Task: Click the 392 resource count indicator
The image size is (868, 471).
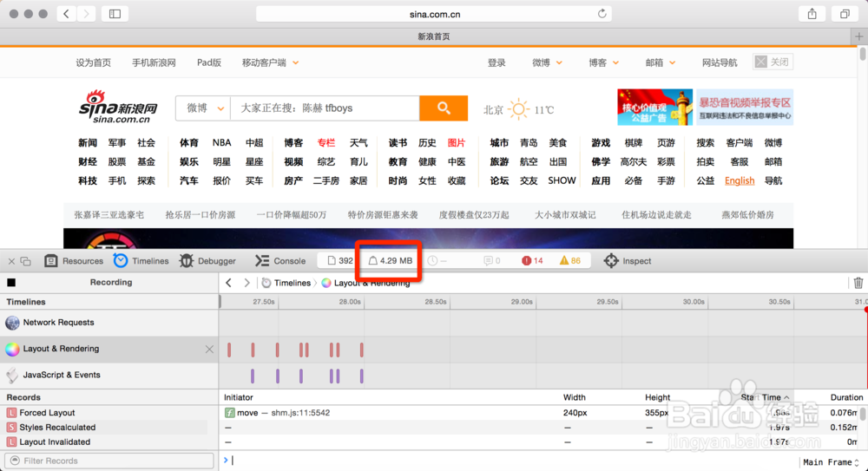Action: [x=340, y=261]
